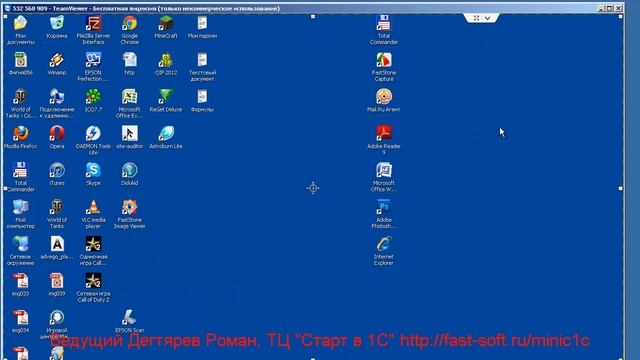The width and height of the screenshot is (640, 360).
Task: Open the Adobe Reader 9 shortcut
Action: point(384,134)
